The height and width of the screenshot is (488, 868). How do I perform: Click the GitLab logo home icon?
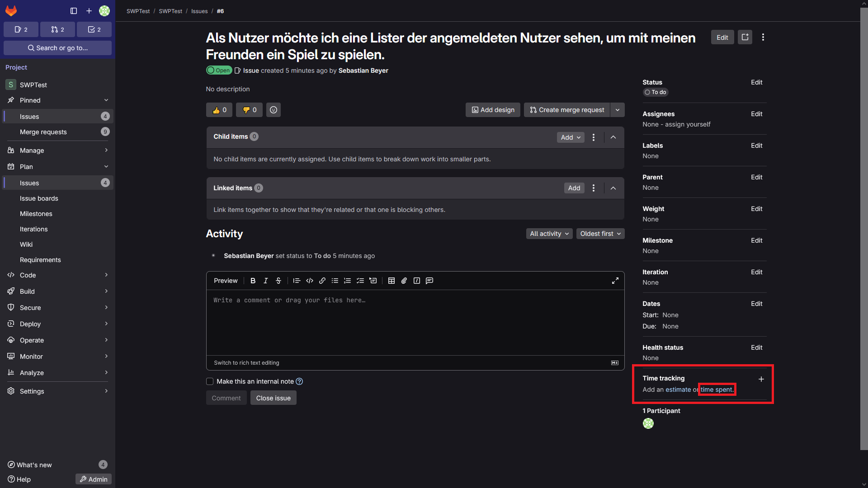coord(11,10)
